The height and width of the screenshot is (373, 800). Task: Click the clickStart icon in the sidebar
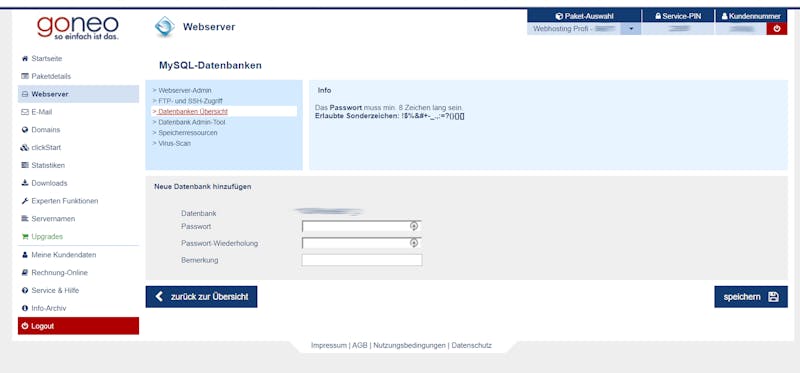coord(24,148)
